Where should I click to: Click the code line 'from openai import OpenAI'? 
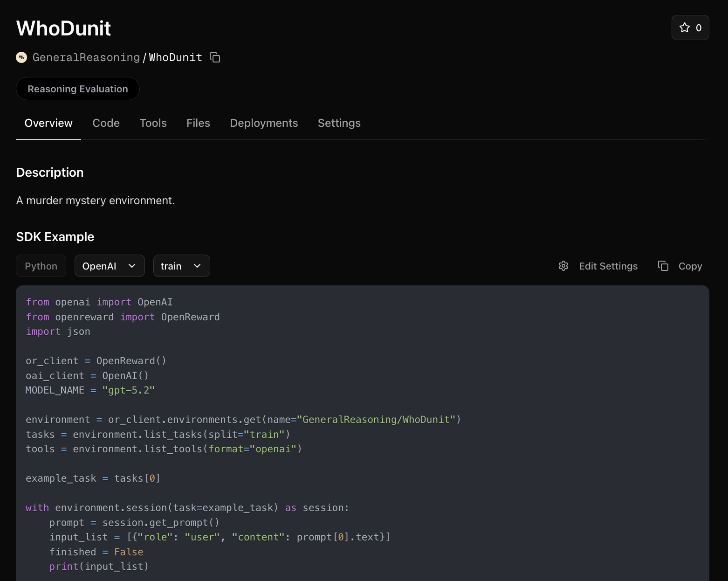point(99,302)
